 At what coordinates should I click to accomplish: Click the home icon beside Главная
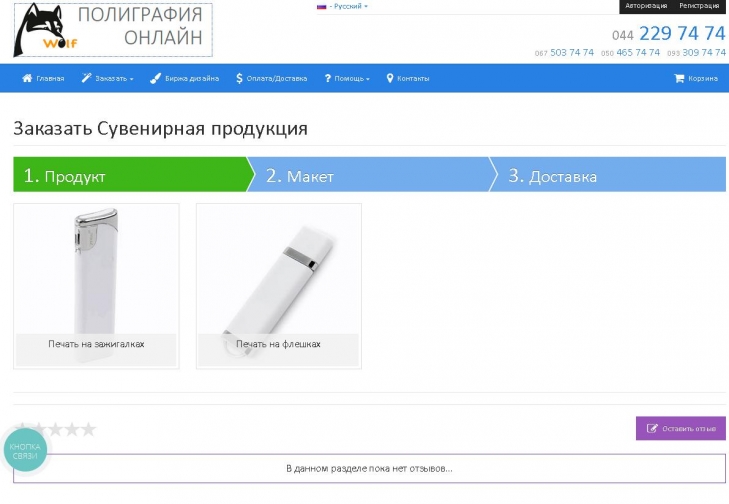click(27, 78)
